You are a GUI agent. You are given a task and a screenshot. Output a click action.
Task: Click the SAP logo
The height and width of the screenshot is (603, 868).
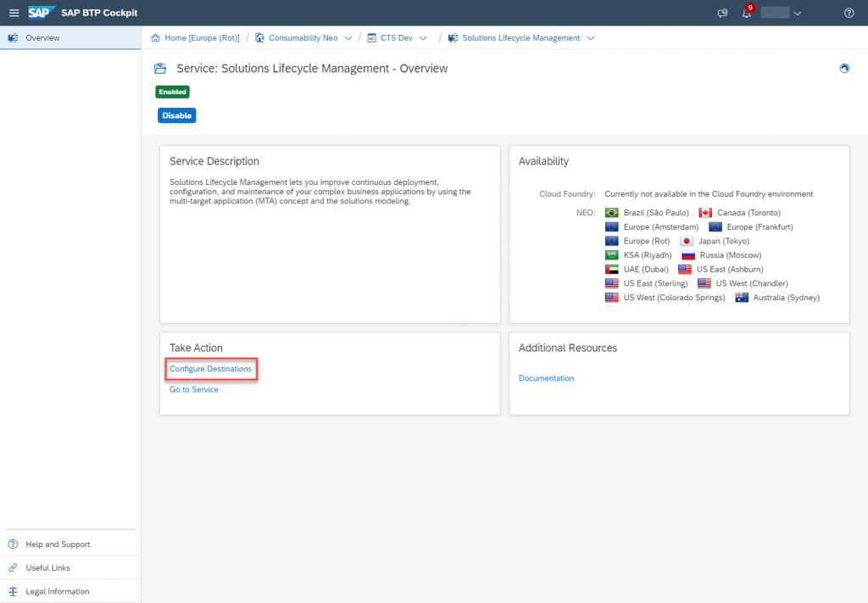41,13
